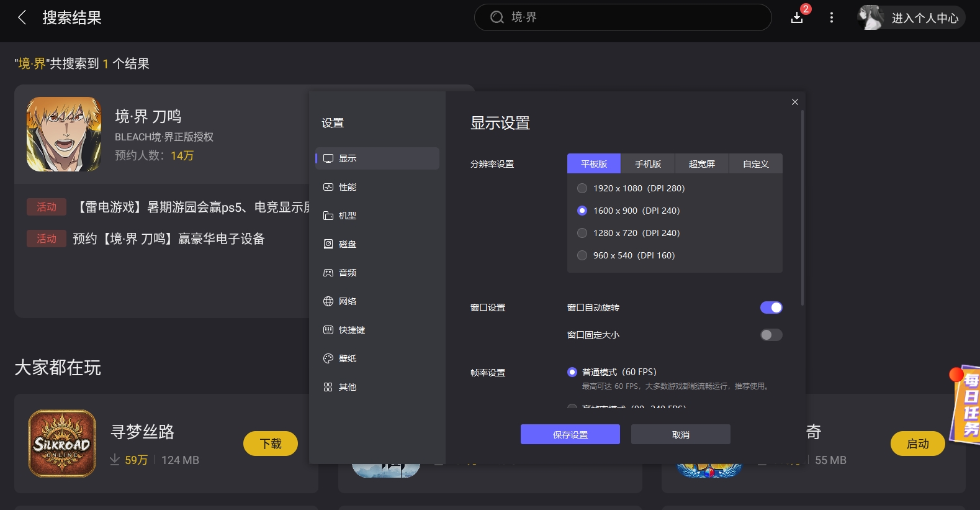Click the 保存设置 save button
The height and width of the screenshot is (510, 980).
(570, 434)
